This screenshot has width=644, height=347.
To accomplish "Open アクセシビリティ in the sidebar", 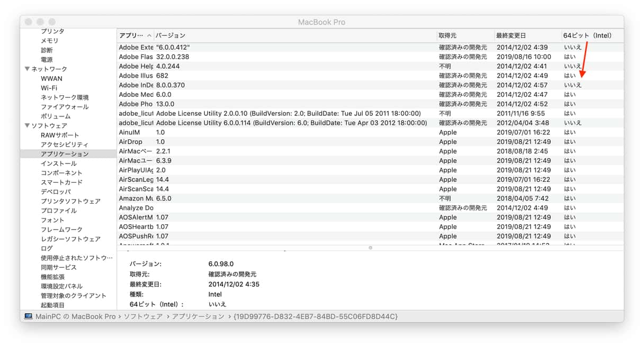I will pyautogui.click(x=65, y=144).
